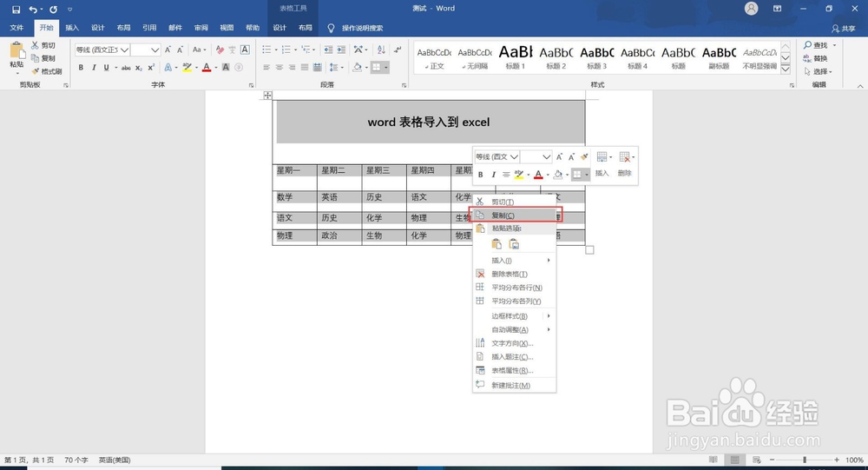Click Cut (剪切) in the ribbon clipboard group
Viewport: 868px width, 470px height.
coord(43,45)
